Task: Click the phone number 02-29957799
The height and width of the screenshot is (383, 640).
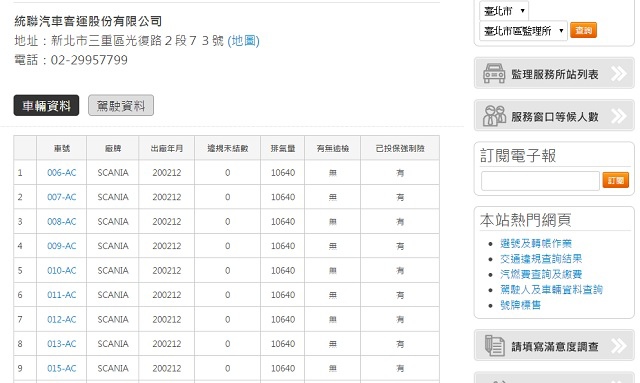Action: coord(89,60)
